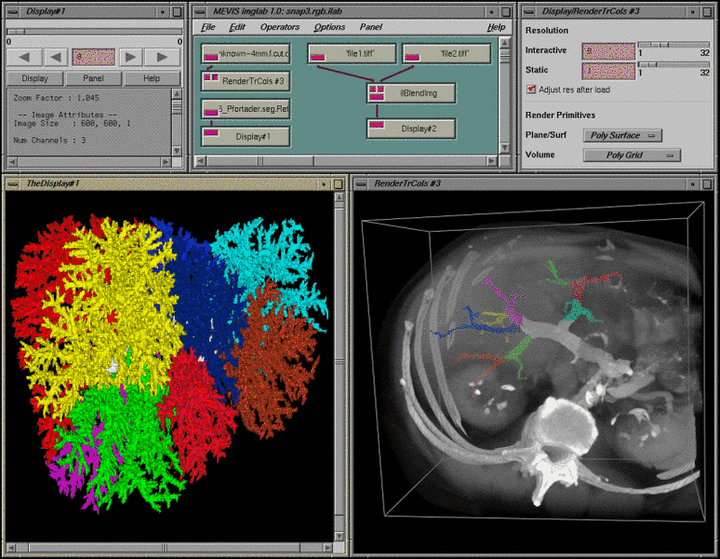This screenshot has height=559, width=720.
Task: Click the Static resolution input field
Action: [608, 71]
